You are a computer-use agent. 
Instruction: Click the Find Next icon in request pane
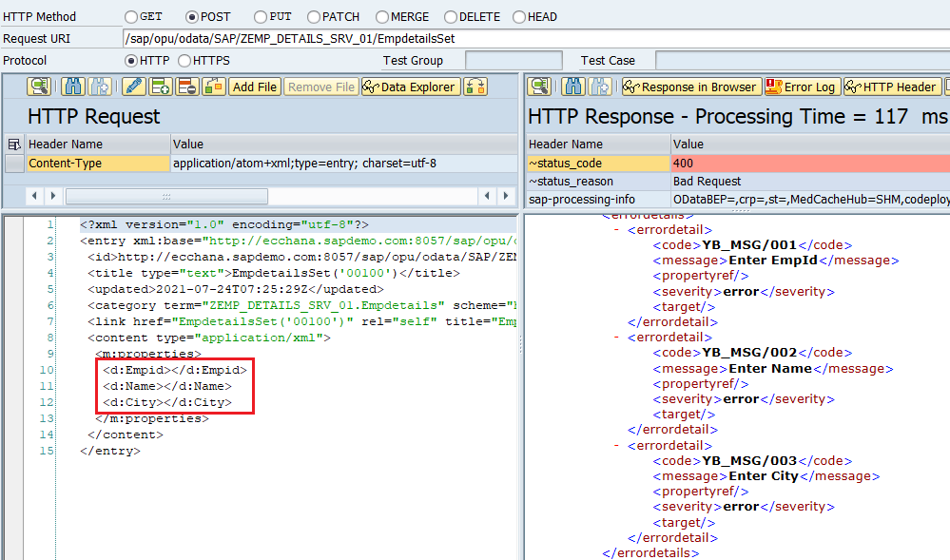(99, 87)
